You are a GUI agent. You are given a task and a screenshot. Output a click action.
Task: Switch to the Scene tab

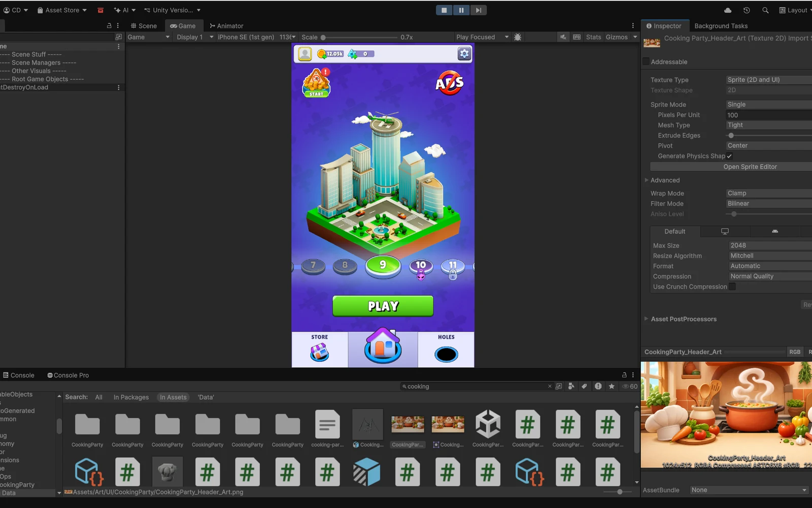144,26
